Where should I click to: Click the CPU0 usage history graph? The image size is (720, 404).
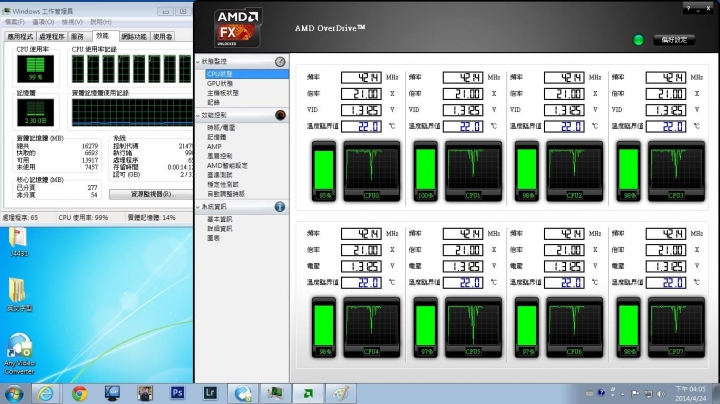point(371,171)
